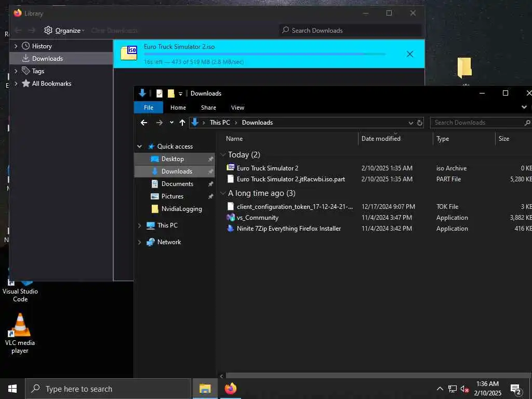Refresh the Downloads folder view

pyautogui.click(x=420, y=123)
